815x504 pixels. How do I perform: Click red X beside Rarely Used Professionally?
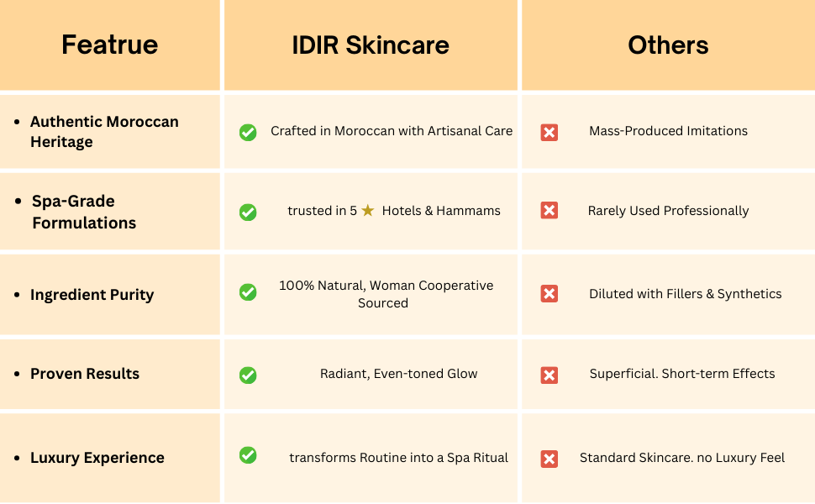coord(549,211)
